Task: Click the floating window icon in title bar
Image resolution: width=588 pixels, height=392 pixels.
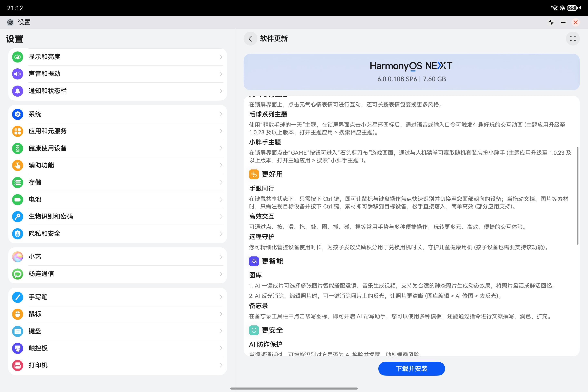Action: [551, 22]
